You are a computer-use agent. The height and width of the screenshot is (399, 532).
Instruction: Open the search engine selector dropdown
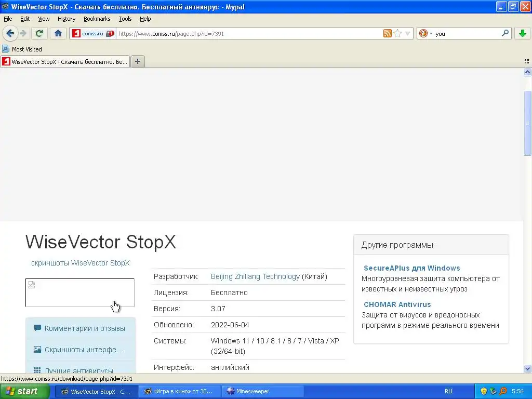(x=425, y=33)
